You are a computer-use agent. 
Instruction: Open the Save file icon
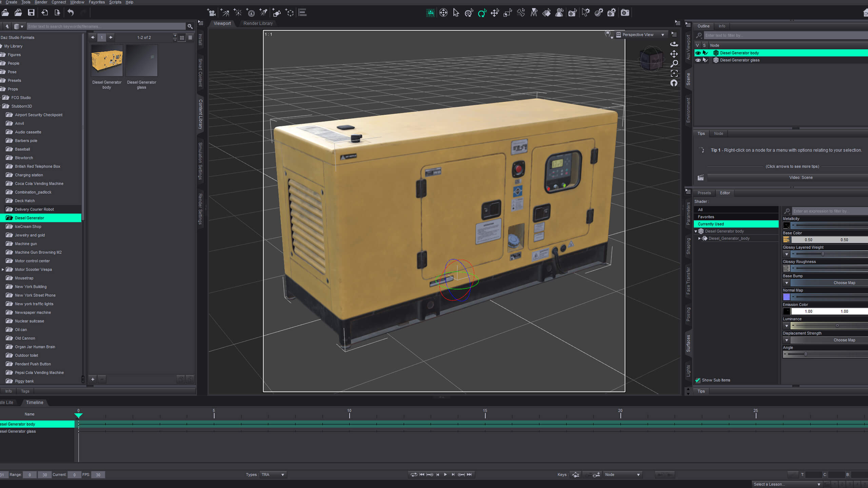pyautogui.click(x=31, y=13)
